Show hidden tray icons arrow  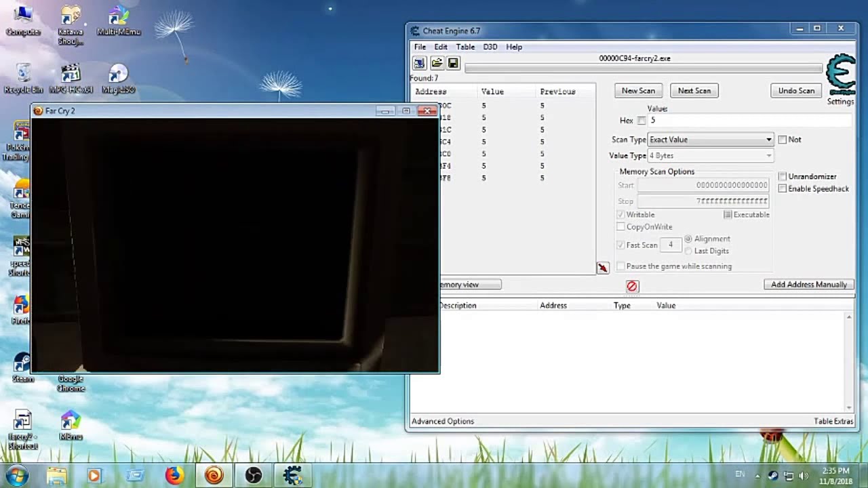coord(757,476)
